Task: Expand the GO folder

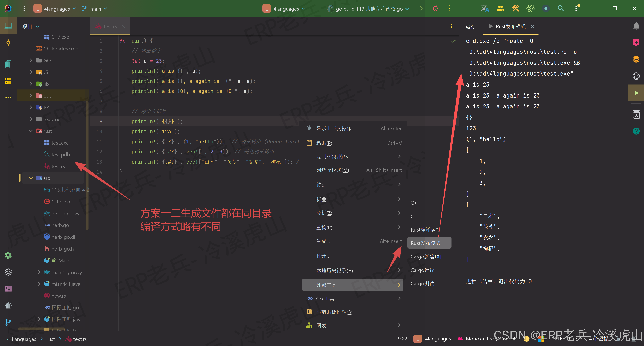Action: pos(31,60)
